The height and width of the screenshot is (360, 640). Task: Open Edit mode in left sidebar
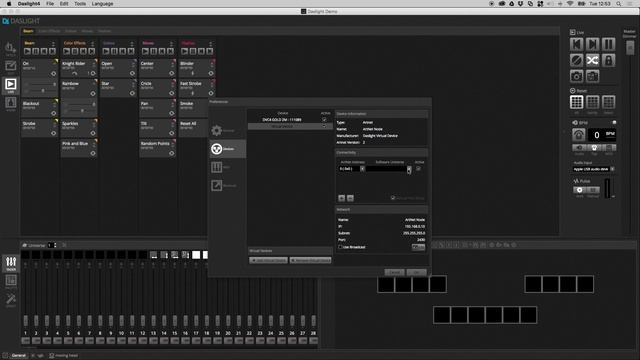pyautogui.click(x=11, y=66)
